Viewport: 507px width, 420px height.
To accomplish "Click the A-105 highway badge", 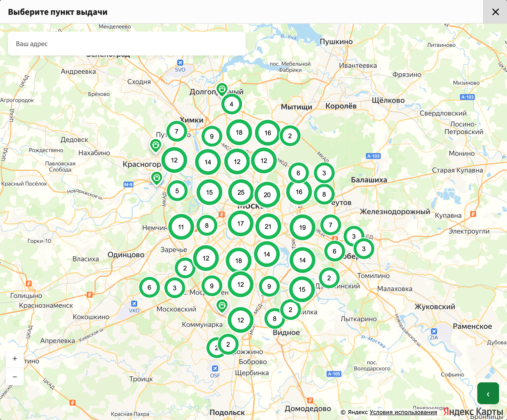I will pyautogui.click(x=334, y=374).
